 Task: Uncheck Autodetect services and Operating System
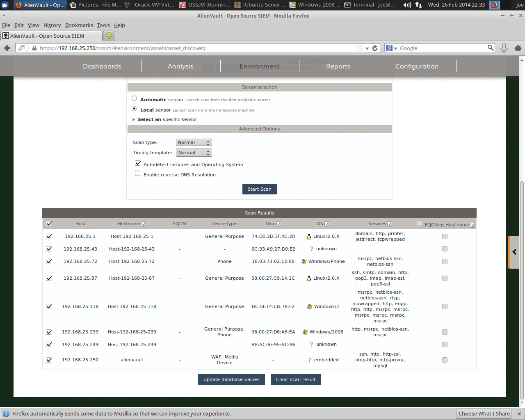[x=138, y=163]
